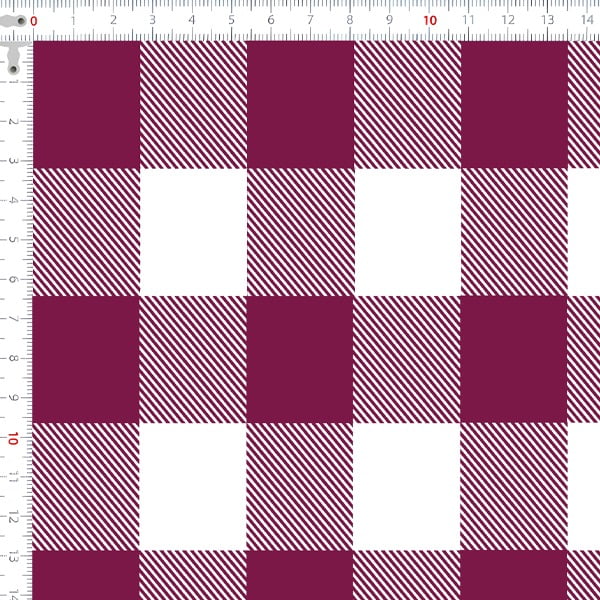The image size is (600, 600).
Task: Click the number 4 on the top ruler
Action: [x=192, y=20]
